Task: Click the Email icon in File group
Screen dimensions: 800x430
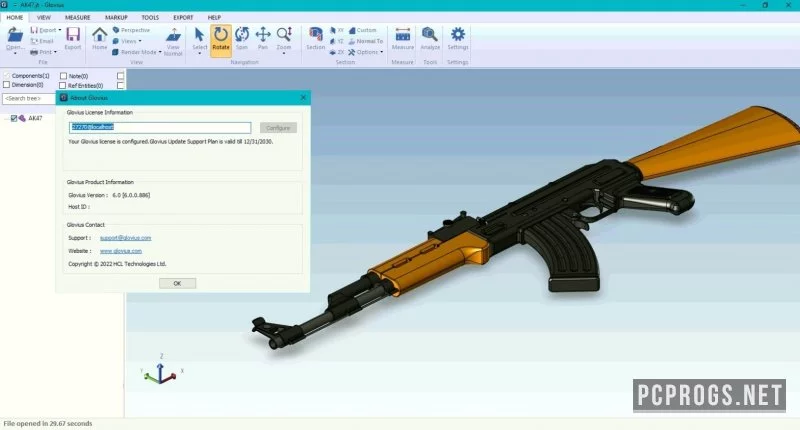Action: (x=34, y=41)
